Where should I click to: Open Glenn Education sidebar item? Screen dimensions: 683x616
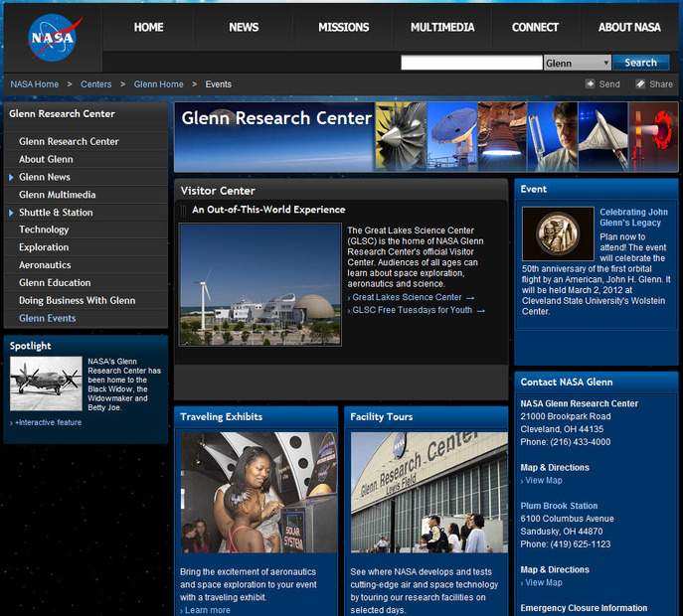[55, 282]
